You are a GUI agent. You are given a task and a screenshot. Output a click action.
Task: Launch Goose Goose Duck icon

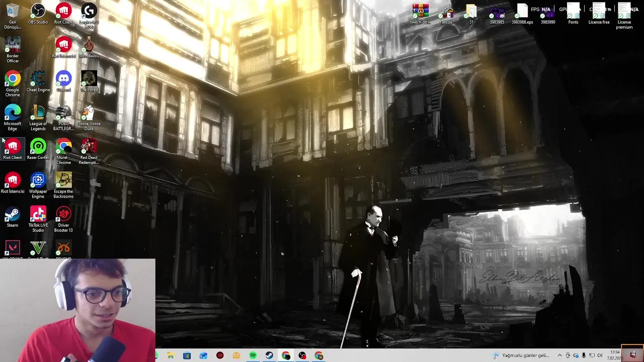click(89, 117)
